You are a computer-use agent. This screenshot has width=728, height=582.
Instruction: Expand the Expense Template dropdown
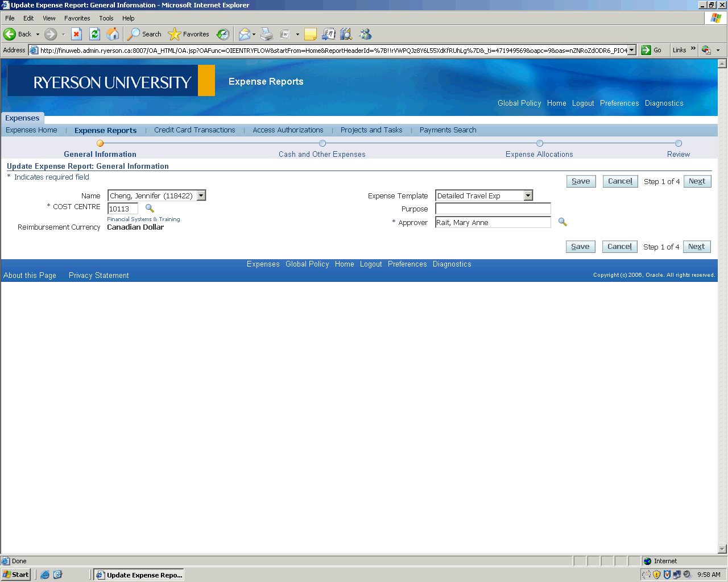point(528,196)
